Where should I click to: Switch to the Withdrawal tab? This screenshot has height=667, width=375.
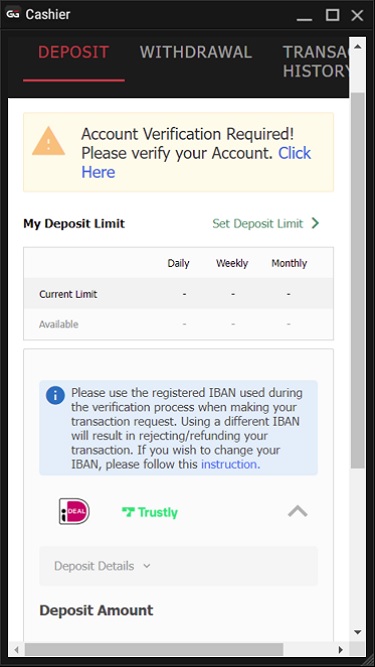tap(196, 52)
